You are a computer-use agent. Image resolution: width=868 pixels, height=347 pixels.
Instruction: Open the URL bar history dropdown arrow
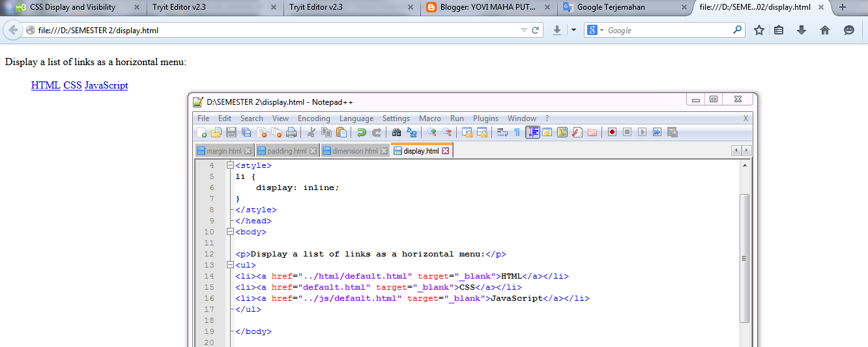[x=524, y=30]
